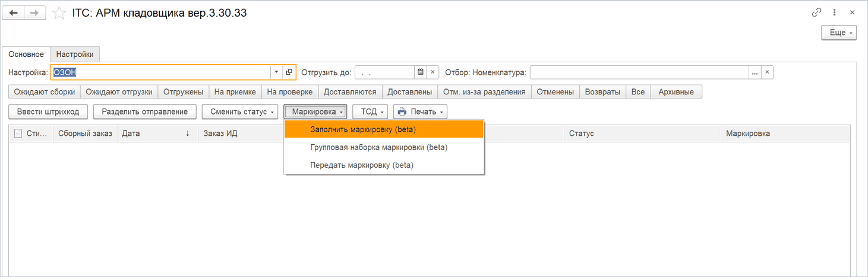Viewport: 868px width, 277px height.
Task: Show the Возвраты filter
Action: point(602,92)
